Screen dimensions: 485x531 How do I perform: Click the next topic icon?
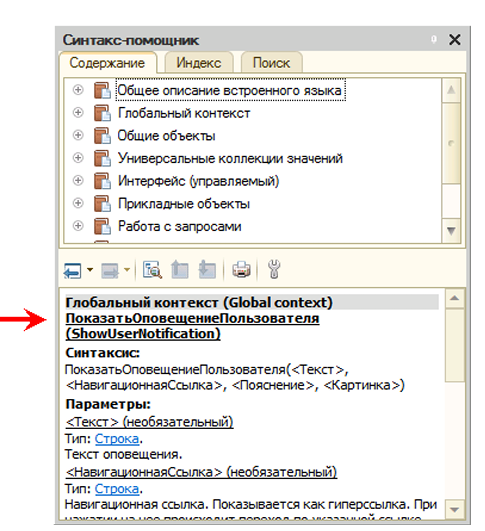207,270
